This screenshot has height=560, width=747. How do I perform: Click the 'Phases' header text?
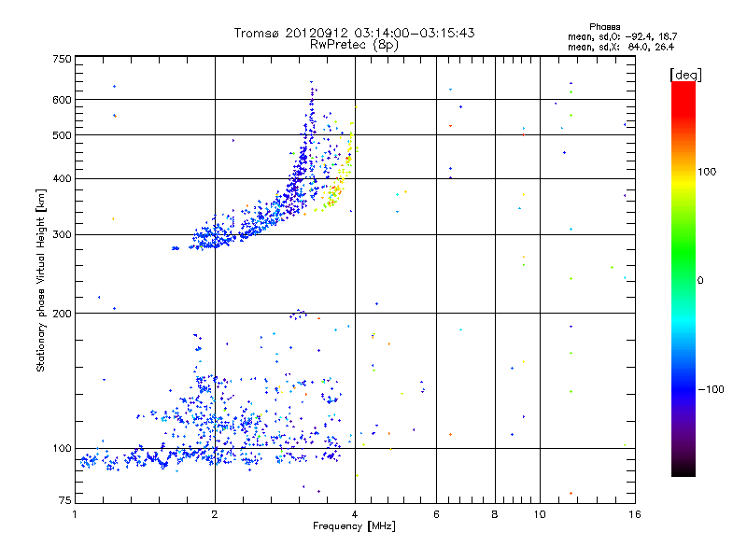point(604,27)
